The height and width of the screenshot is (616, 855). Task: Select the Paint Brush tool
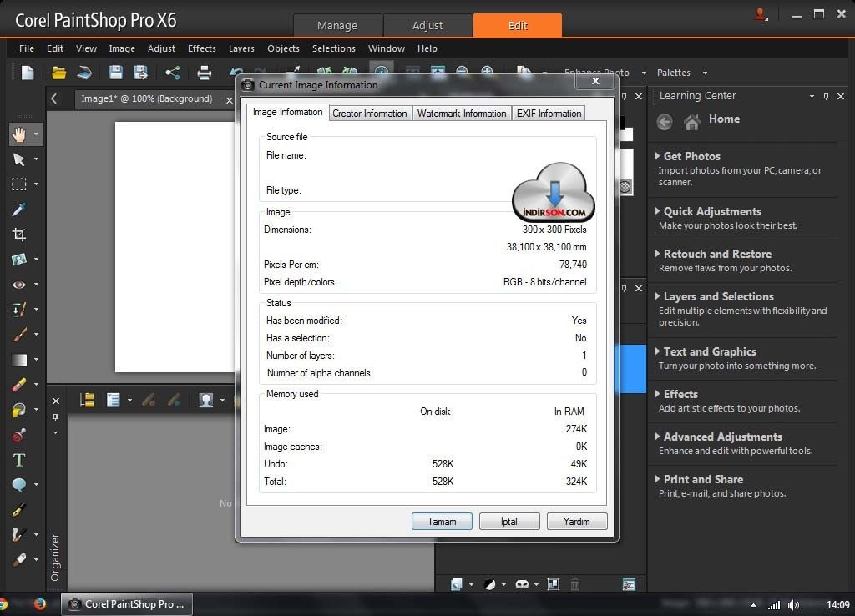point(19,335)
